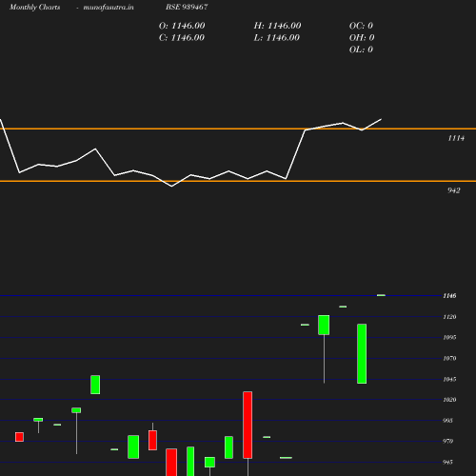The width and height of the screenshot is (476, 476).
Task: Select the "OC: 0" reading
Action: pyautogui.click(x=361, y=26)
